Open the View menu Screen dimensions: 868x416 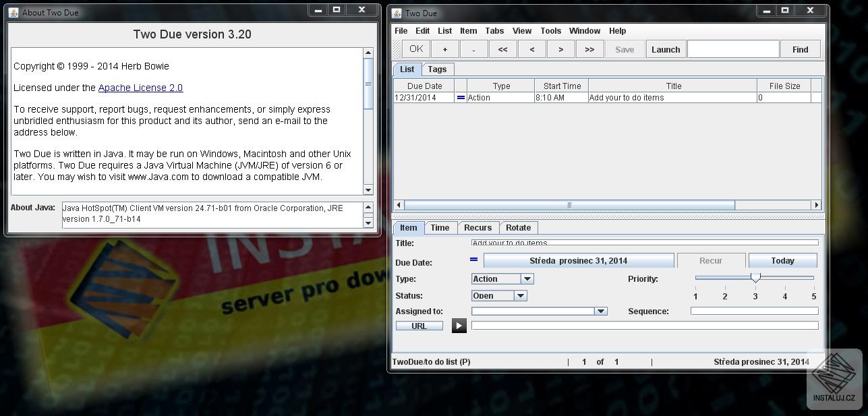point(522,31)
